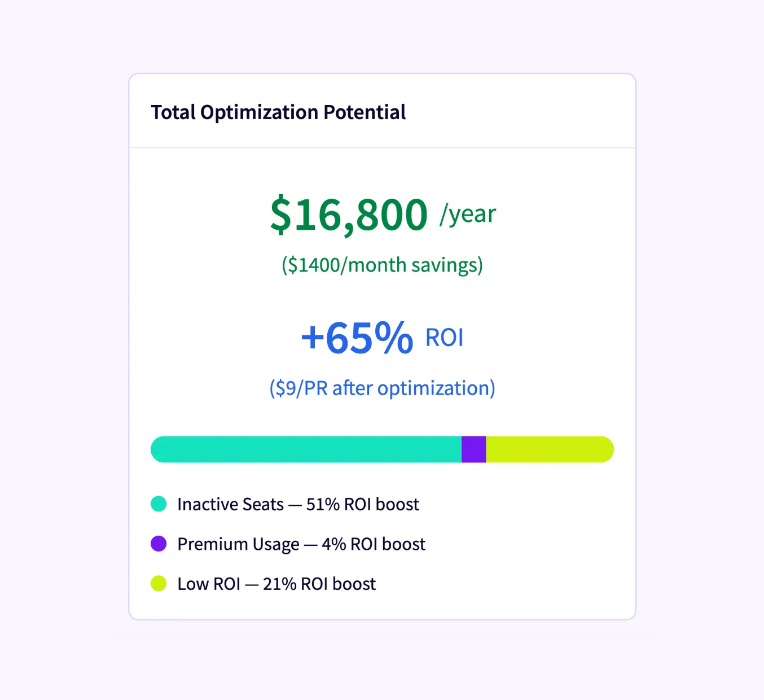Click the /year suffix text

coord(468,215)
